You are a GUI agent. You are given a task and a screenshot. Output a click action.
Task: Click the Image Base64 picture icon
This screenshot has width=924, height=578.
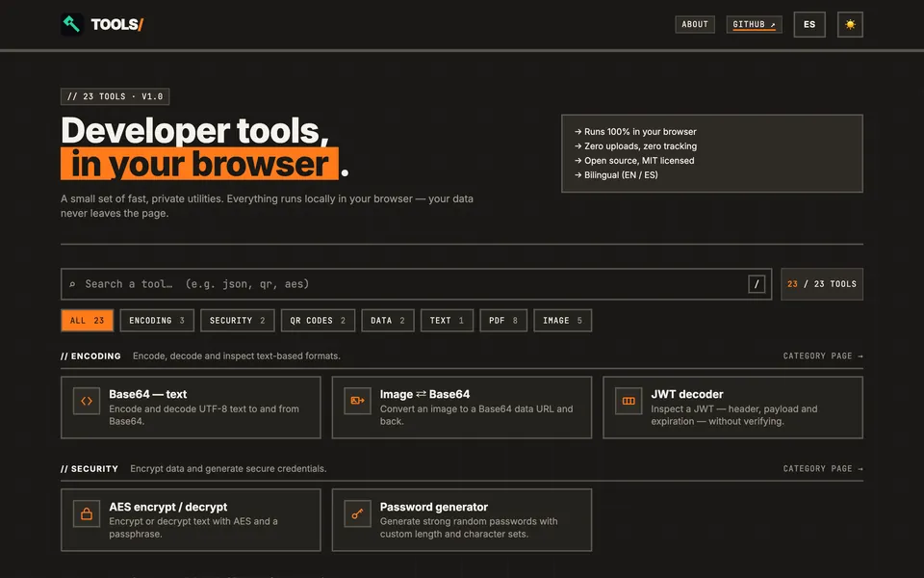point(358,401)
